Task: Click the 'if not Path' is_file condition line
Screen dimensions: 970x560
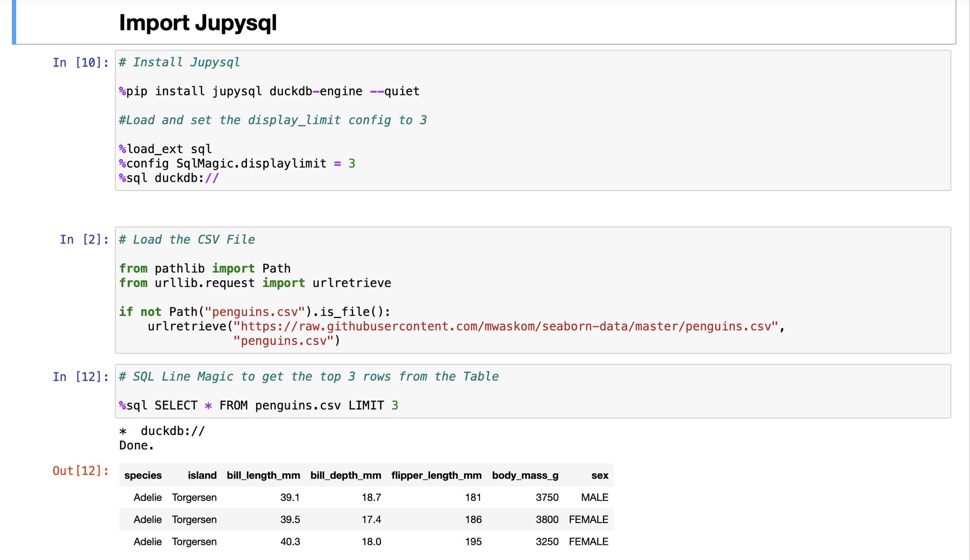Action: point(255,312)
